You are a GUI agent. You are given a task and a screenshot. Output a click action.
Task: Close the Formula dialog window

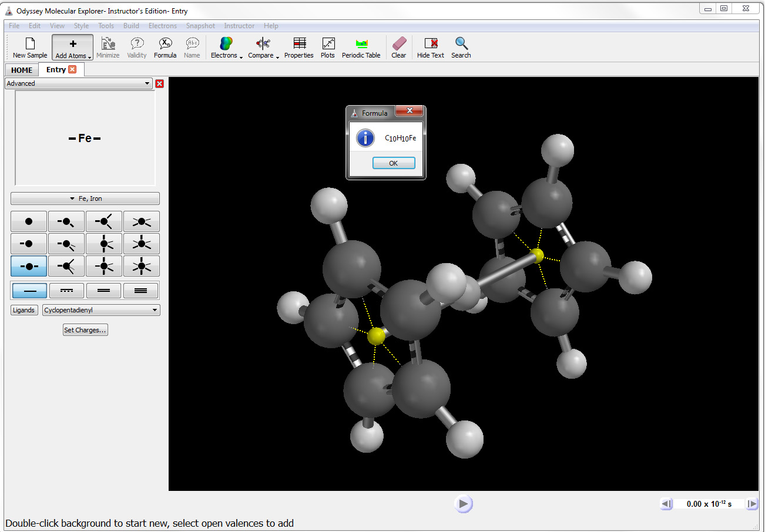[x=410, y=111]
